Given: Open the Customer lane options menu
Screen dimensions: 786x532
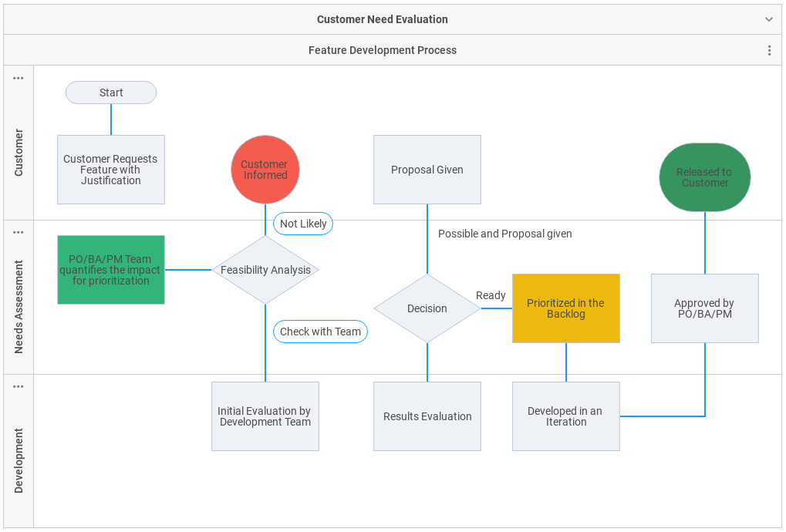Looking at the screenshot, I should click(19, 78).
